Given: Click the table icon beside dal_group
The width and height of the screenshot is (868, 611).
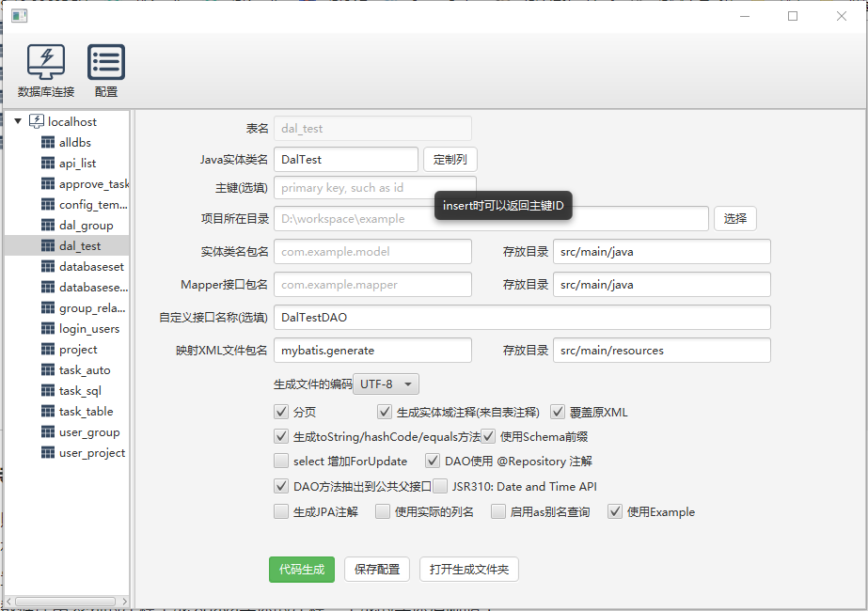Looking at the screenshot, I should coord(48,225).
